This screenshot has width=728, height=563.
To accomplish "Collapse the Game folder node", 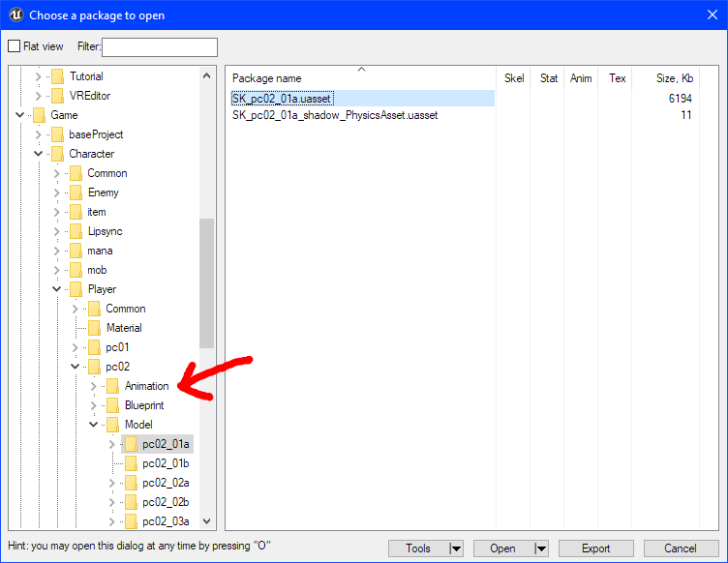I will pos(20,115).
